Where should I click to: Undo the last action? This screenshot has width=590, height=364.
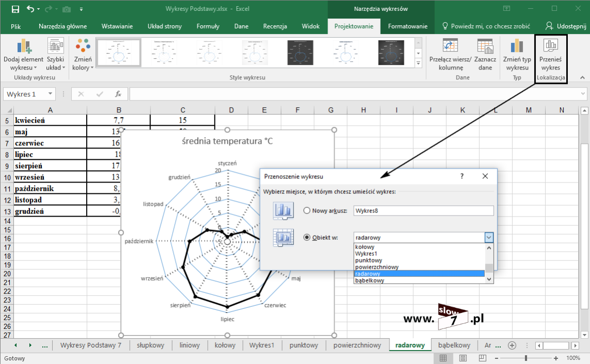click(x=30, y=9)
